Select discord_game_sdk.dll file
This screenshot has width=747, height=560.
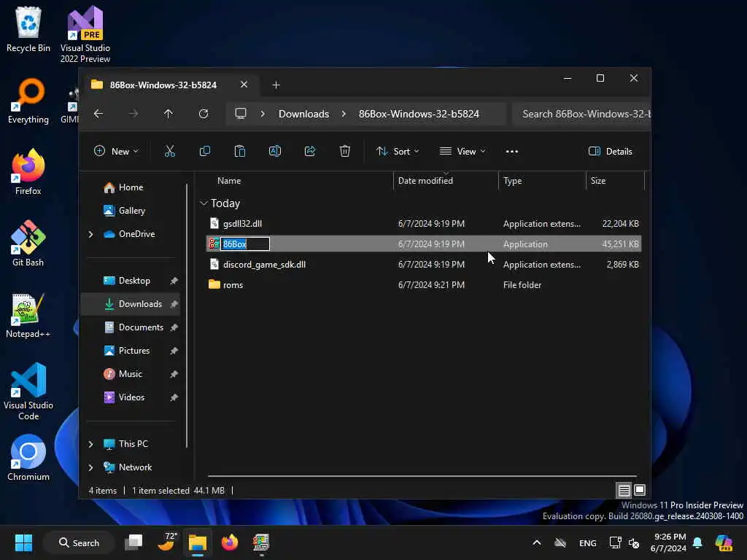424,264
